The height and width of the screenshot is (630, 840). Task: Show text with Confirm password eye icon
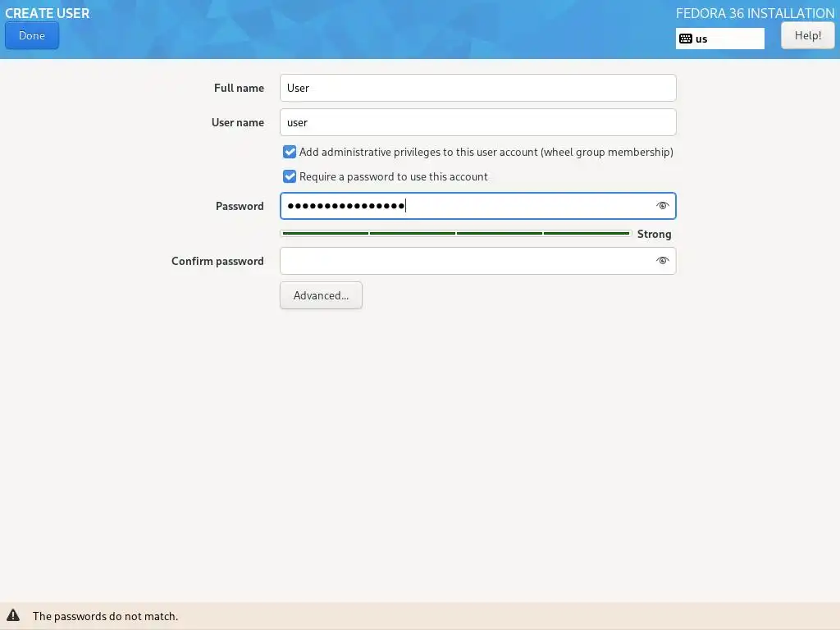[x=662, y=261]
